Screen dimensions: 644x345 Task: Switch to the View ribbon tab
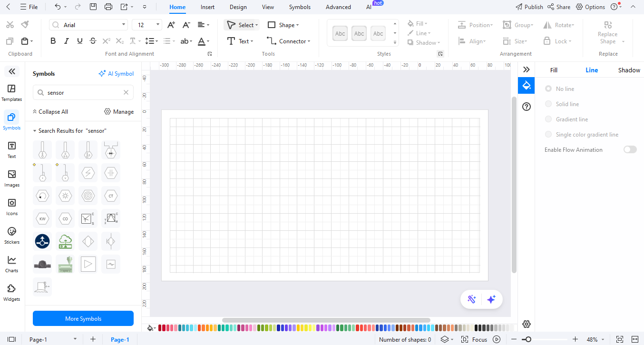(x=268, y=7)
